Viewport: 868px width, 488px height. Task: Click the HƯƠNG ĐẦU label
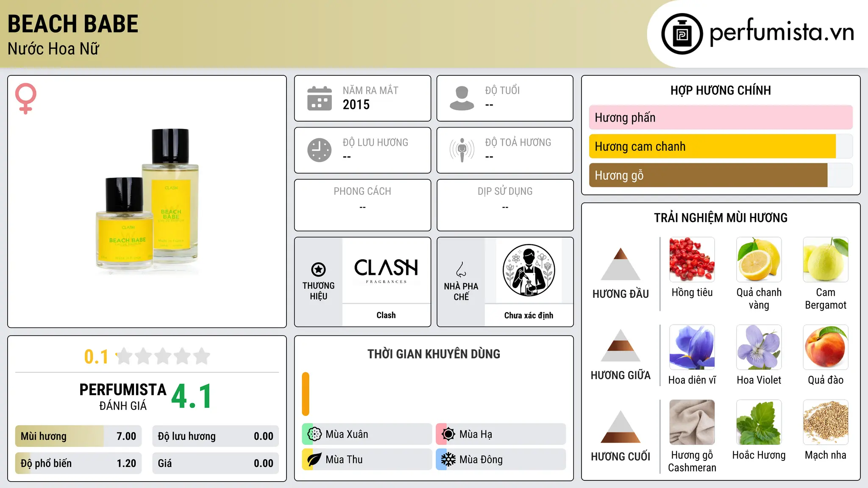point(620,294)
